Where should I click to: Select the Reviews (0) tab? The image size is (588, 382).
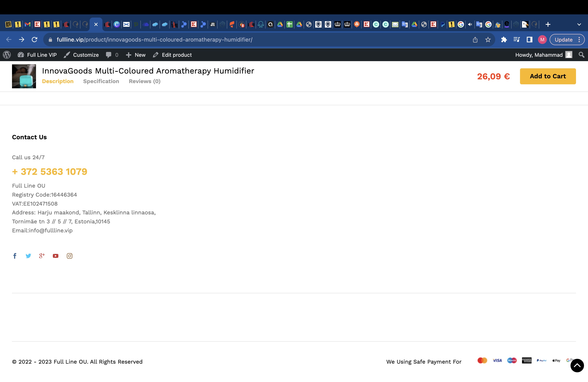(145, 81)
